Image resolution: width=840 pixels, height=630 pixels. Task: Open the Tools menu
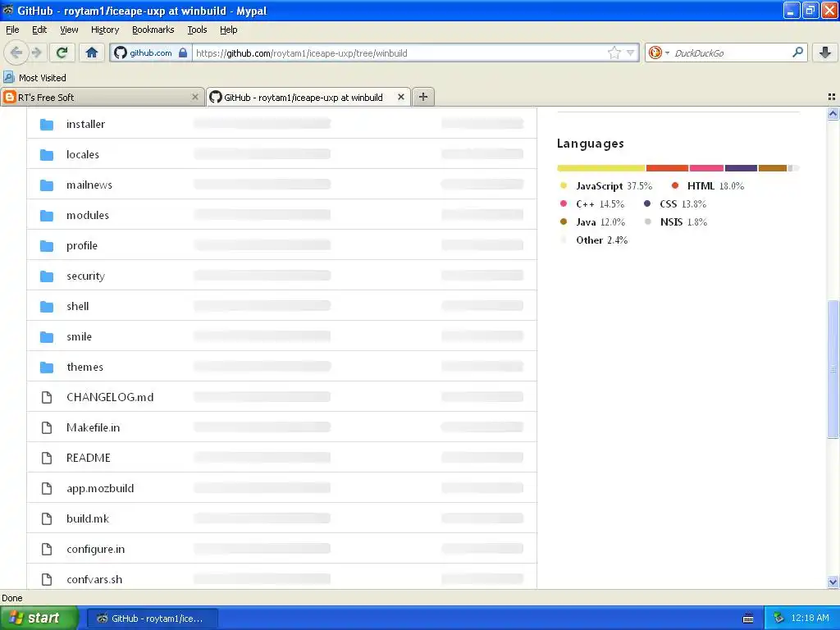pyautogui.click(x=197, y=30)
